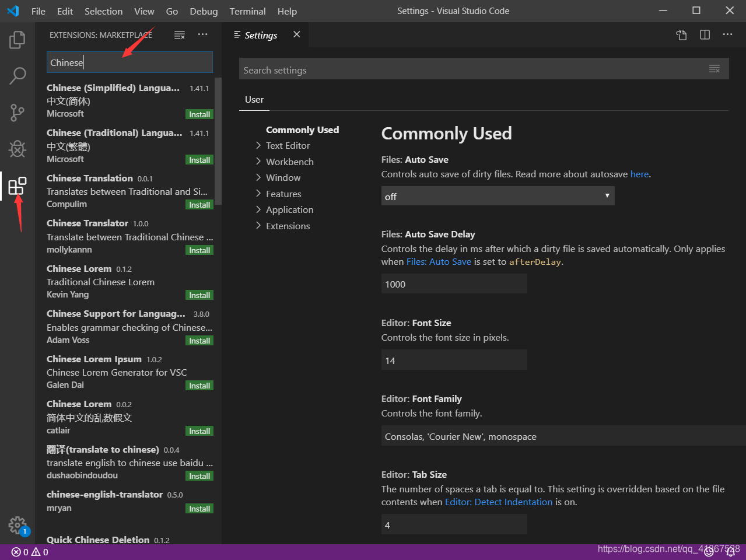Select the User settings tab
The width and height of the screenshot is (746, 560).
click(254, 100)
